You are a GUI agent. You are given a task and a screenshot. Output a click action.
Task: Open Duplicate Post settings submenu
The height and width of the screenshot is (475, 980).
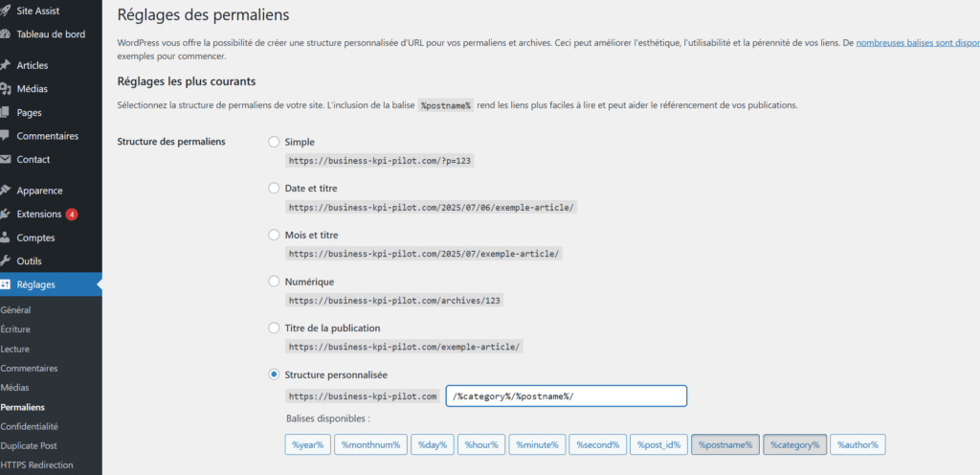pyautogui.click(x=29, y=446)
